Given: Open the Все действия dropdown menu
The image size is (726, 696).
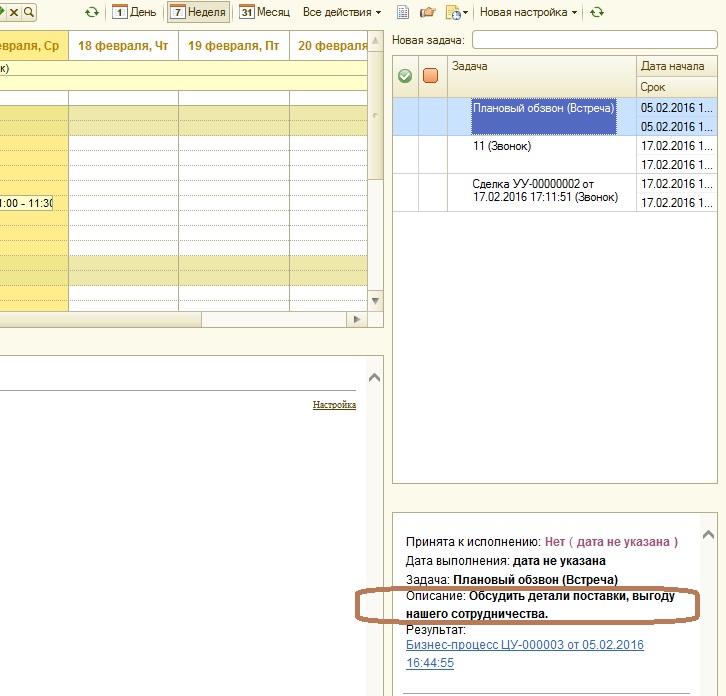Looking at the screenshot, I should tap(342, 12).
